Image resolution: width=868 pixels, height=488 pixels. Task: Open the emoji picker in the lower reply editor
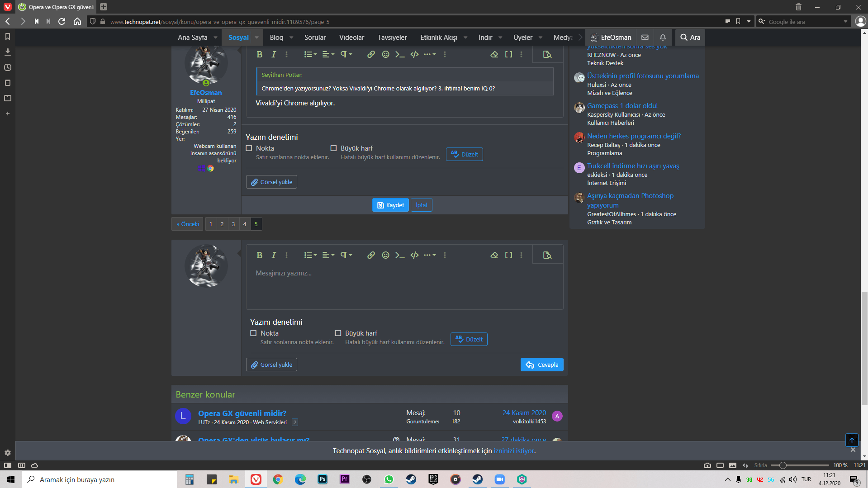click(385, 255)
